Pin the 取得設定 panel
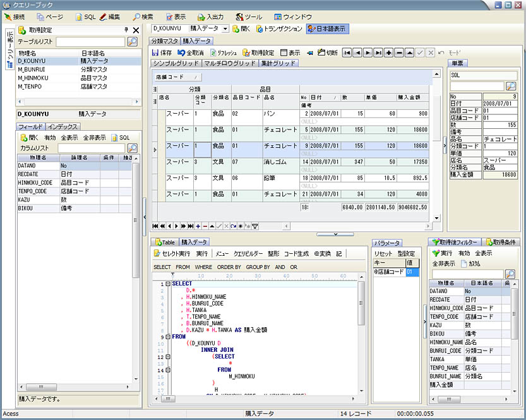526x420 pixels. 126,30
